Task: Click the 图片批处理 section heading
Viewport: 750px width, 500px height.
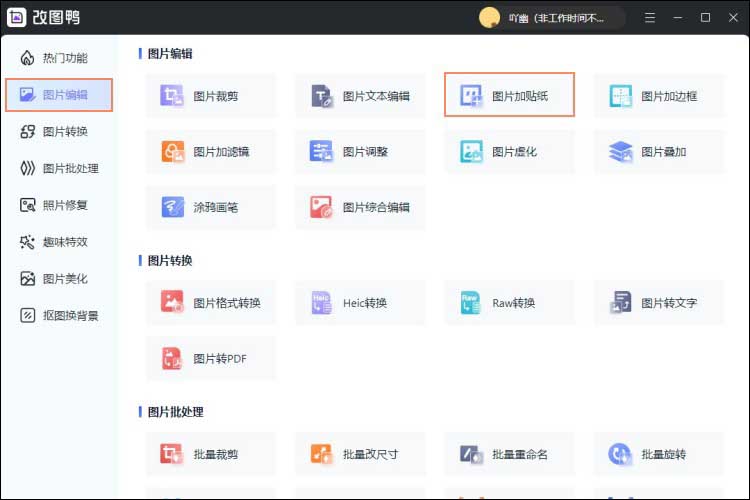Action: coord(176,412)
